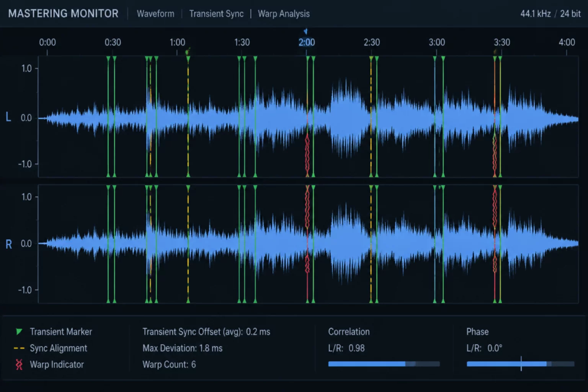Viewport: 588px width, 392px height.
Task: Click the L channel label
Action: pyautogui.click(x=8, y=117)
